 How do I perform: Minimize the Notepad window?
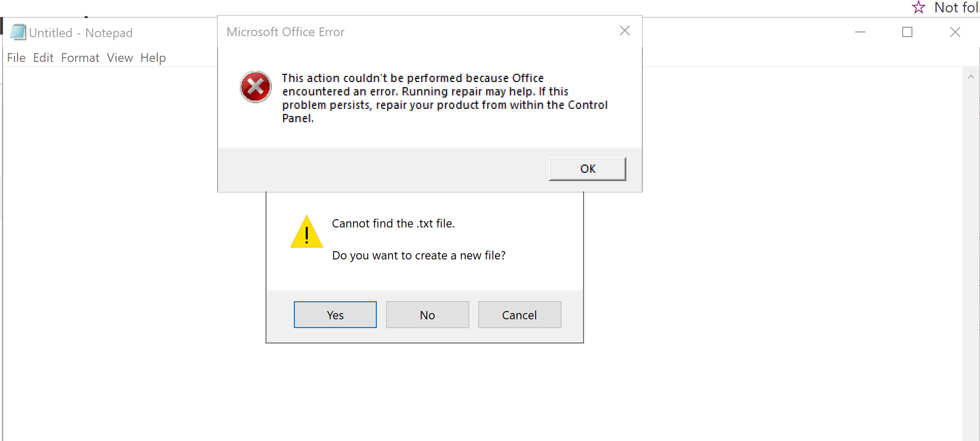(x=860, y=32)
